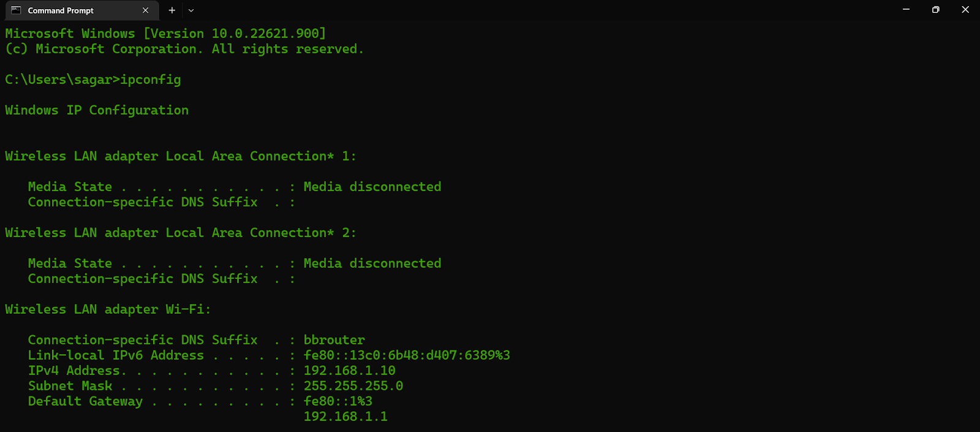
Task: Click the subnet mask 255.255.255.0 value
Action: pos(353,386)
